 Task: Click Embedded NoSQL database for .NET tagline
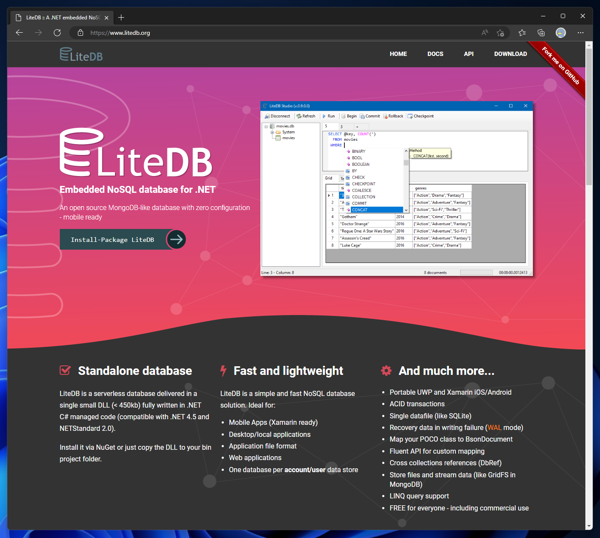coord(137,190)
